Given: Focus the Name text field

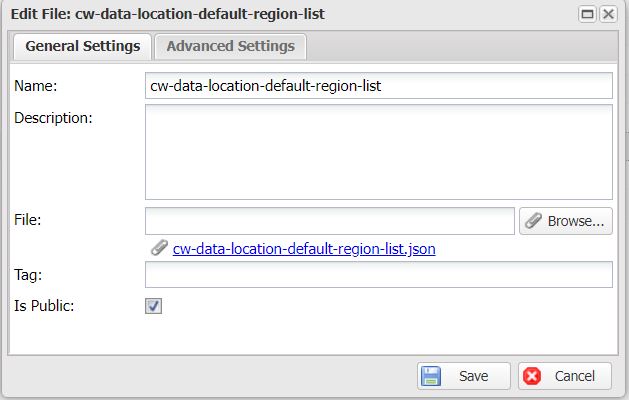Looking at the screenshot, I should [x=378, y=86].
